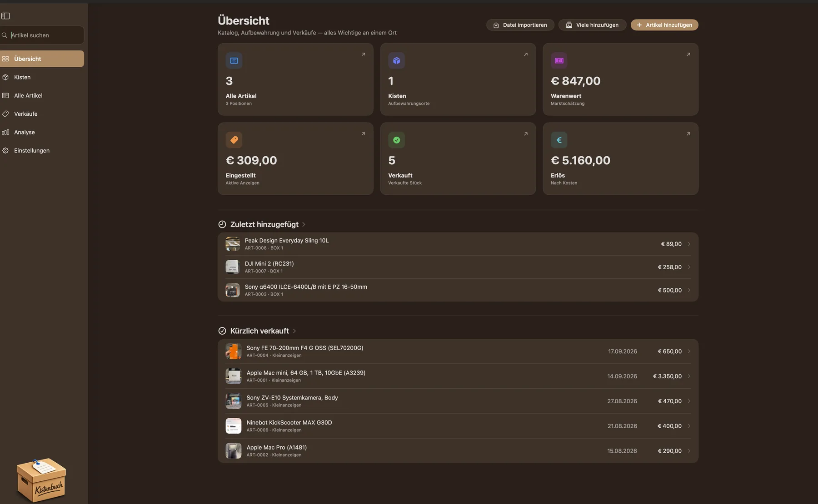Open Warenwert card via arrow icon
The image size is (818, 504).
pyautogui.click(x=688, y=54)
